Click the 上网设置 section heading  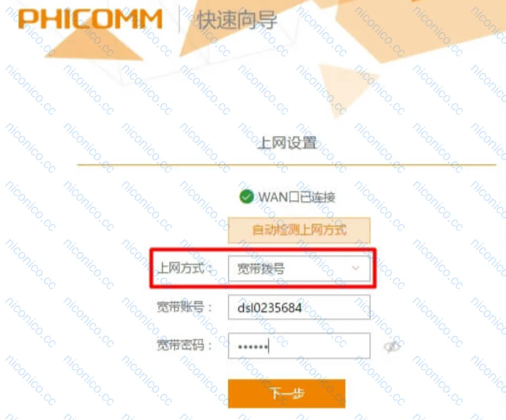(287, 143)
